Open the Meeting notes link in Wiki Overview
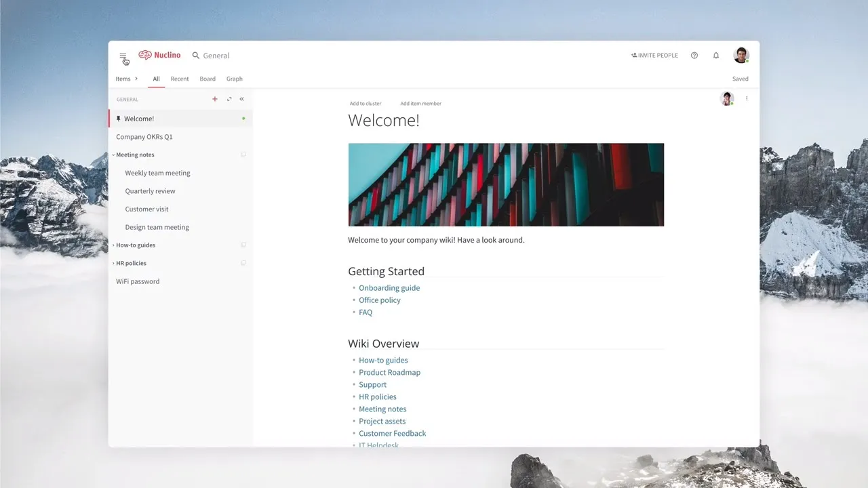Image resolution: width=868 pixels, height=488 pixels. [x=382, y=409]
